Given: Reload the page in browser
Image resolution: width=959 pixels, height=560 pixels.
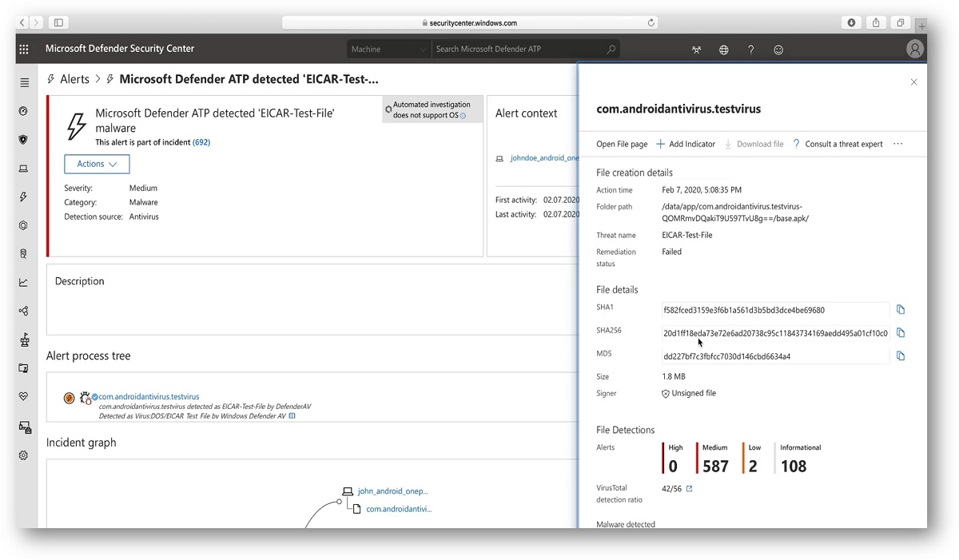Looking at the screenshot, I should [651, 22].
